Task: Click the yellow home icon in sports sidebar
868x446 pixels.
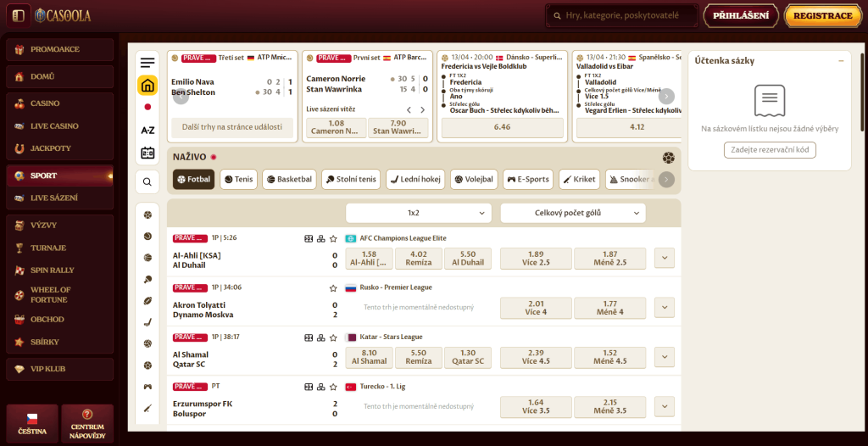Action: coord(147,86)
